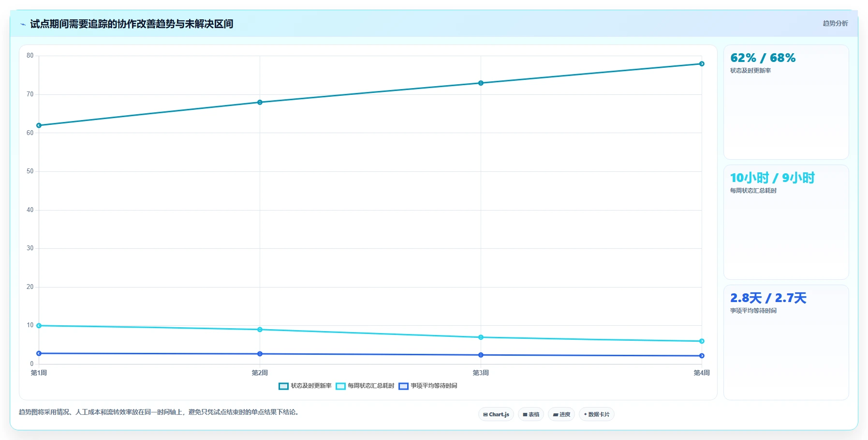The width and height of the screenshot is (868, 440).
Task: Select the 事项平均等待时间 data point at 第3周
Action: [481, 355]
